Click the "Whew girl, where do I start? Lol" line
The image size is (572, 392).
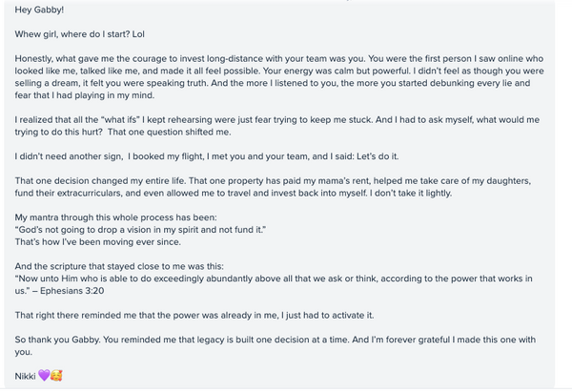79,34
